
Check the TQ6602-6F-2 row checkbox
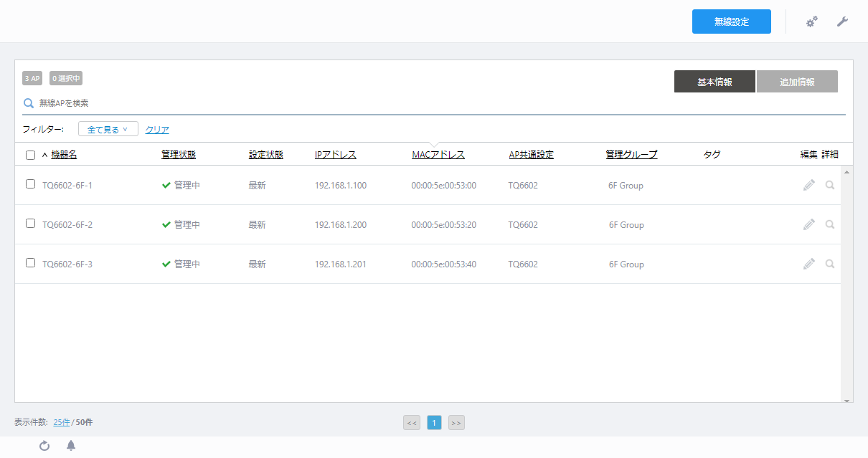click(x=30, y=223)
